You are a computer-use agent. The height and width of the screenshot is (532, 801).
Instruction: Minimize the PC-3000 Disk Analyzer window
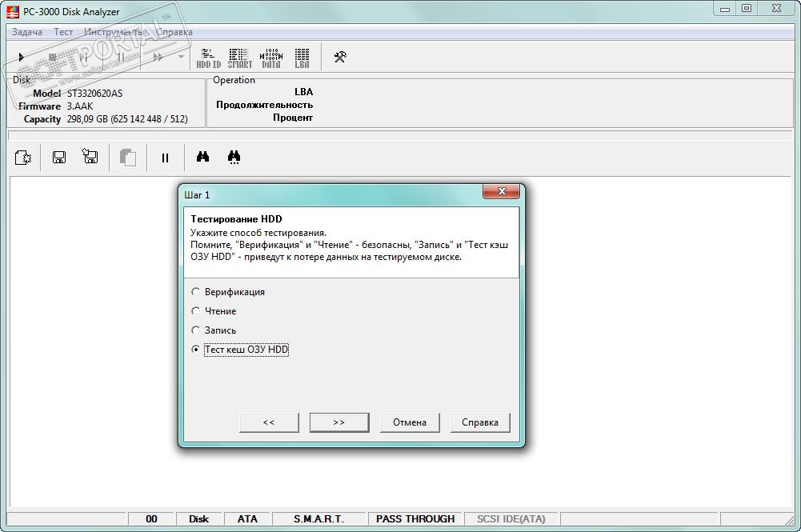pos(725,9)
